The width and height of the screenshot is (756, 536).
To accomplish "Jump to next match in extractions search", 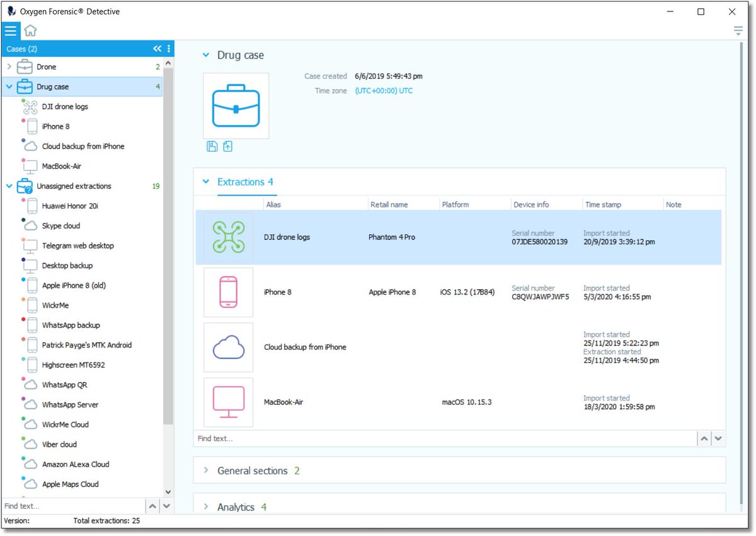I will click(717, 438).
